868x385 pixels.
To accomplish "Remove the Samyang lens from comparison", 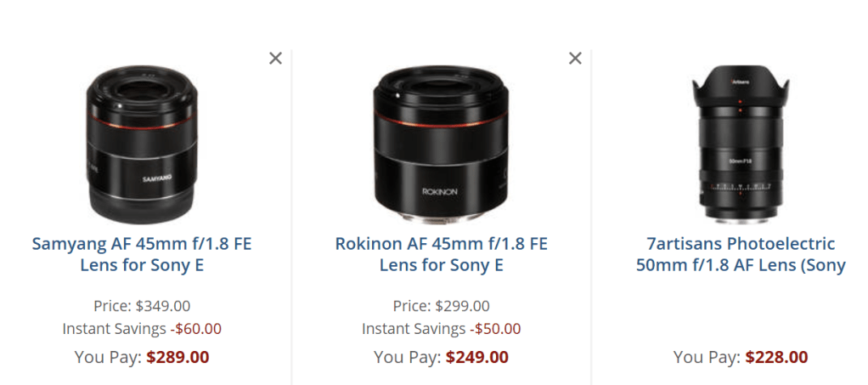I will [x=275, y=59].
